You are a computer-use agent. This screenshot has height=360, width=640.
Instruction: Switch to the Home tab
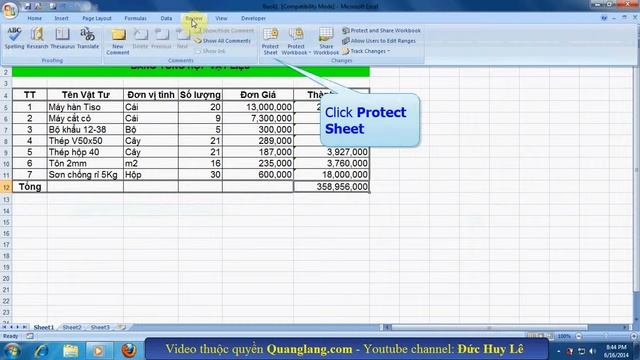click(x=34, y=18)
